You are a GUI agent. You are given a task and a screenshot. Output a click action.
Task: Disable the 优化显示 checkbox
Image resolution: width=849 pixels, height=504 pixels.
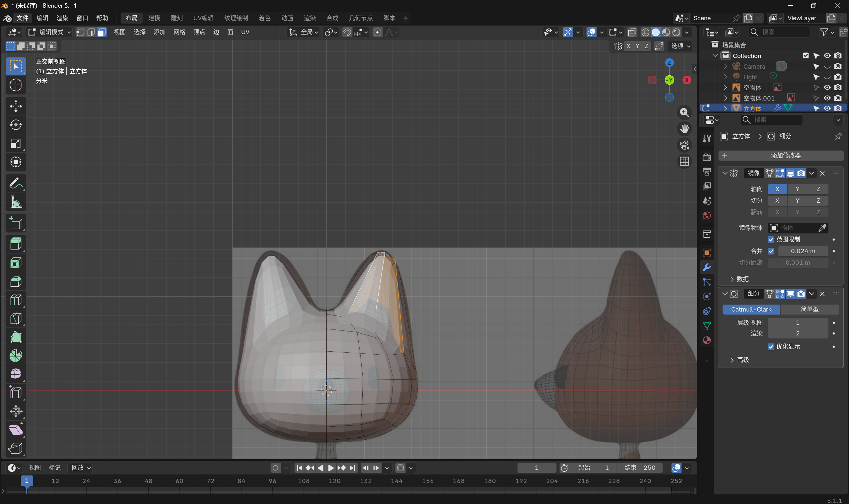[771, 346]
